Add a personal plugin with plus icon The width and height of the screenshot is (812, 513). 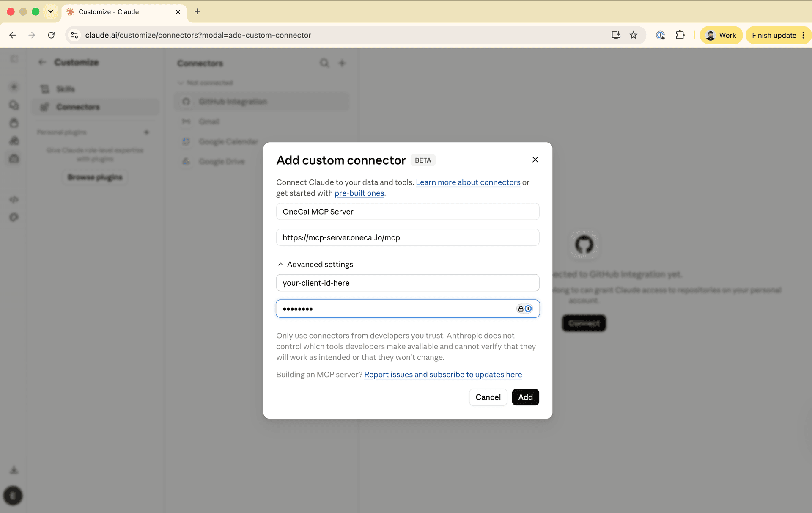[x=147, y=132]
